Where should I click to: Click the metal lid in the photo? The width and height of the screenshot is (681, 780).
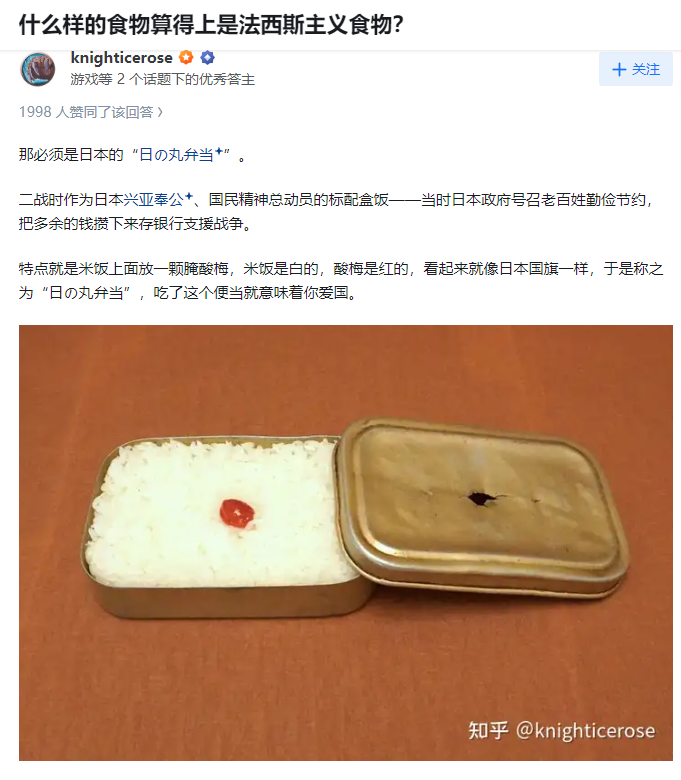pyautogui.click(x=482, y=505)
